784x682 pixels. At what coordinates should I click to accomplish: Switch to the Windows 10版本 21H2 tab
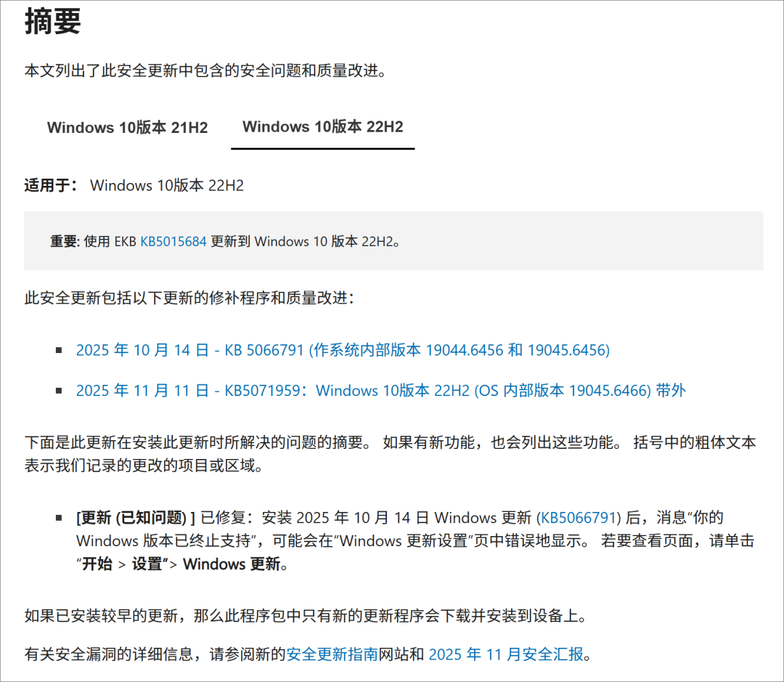click(128, 128)
